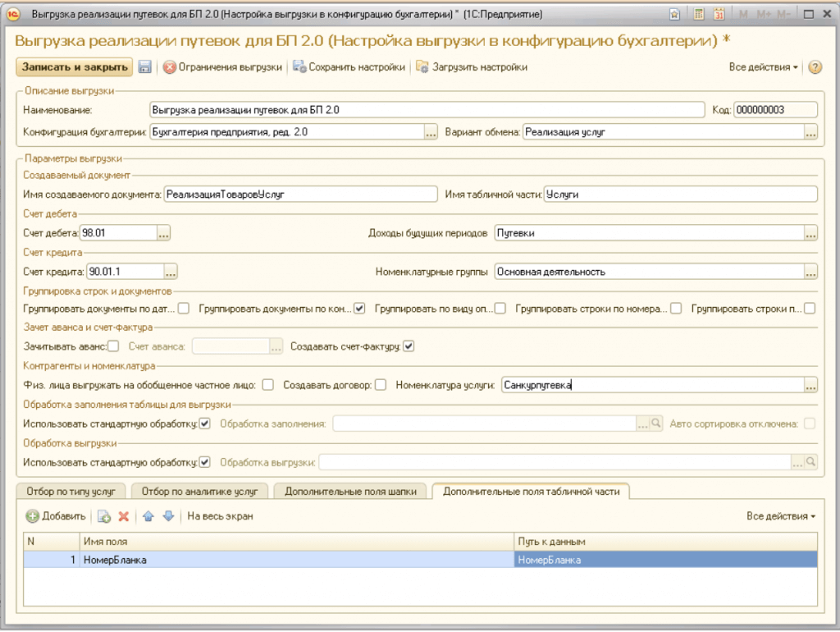Switch to 'Дополнительные поля шапки' tab
The height and width of the screenshot is (632, 840).
point(350,492)
